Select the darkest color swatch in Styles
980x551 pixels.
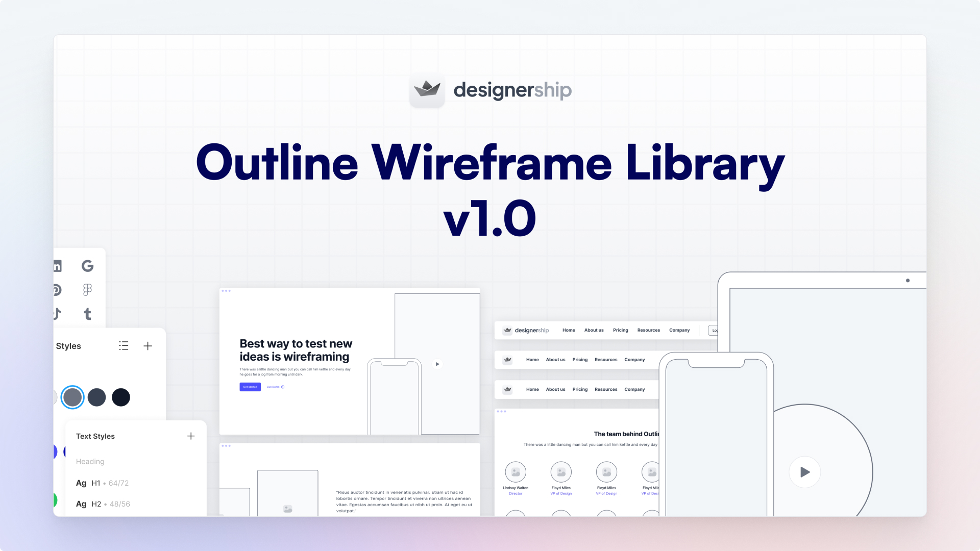coord(121,397)
